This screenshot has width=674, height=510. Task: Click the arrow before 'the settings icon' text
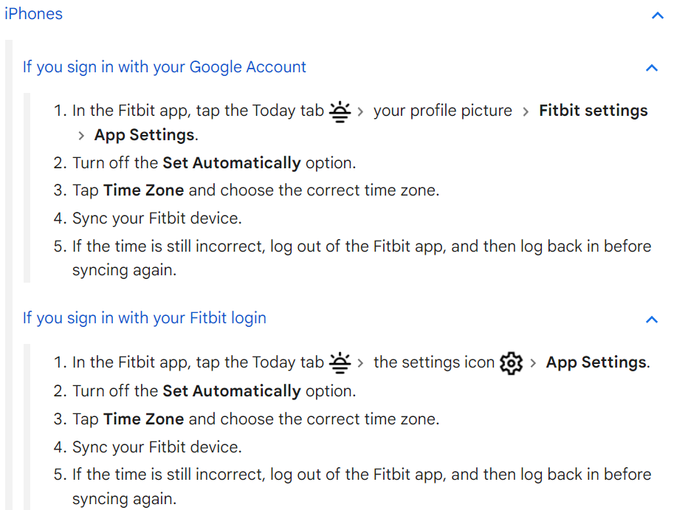coord(360,363)
